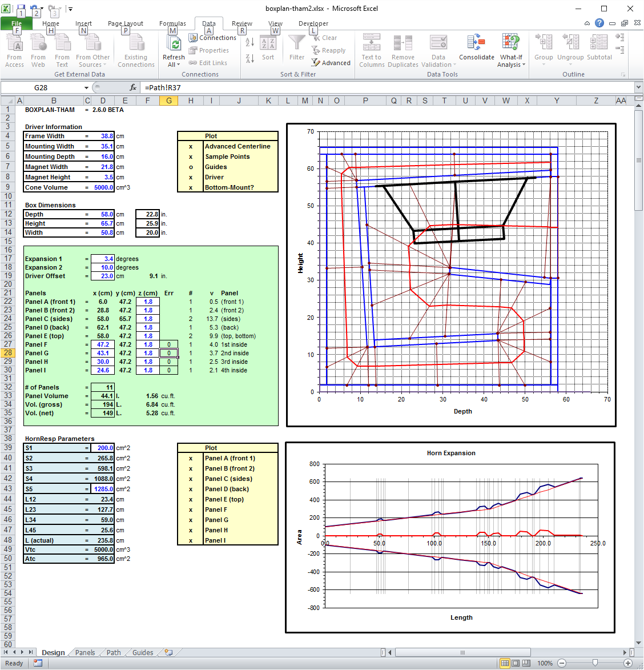Minimize the ribbon caret
The width and height of the screenshot is (644, 670).
click(x=587, y=23)
